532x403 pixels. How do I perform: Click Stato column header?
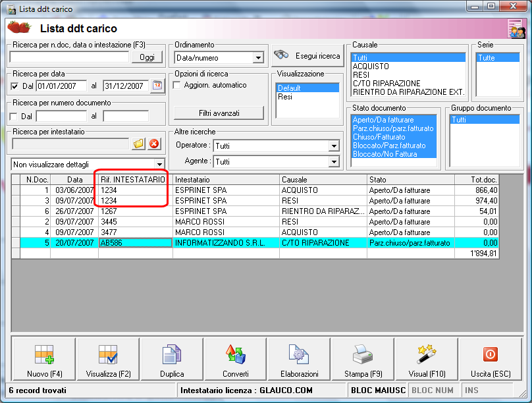point(411,180)
